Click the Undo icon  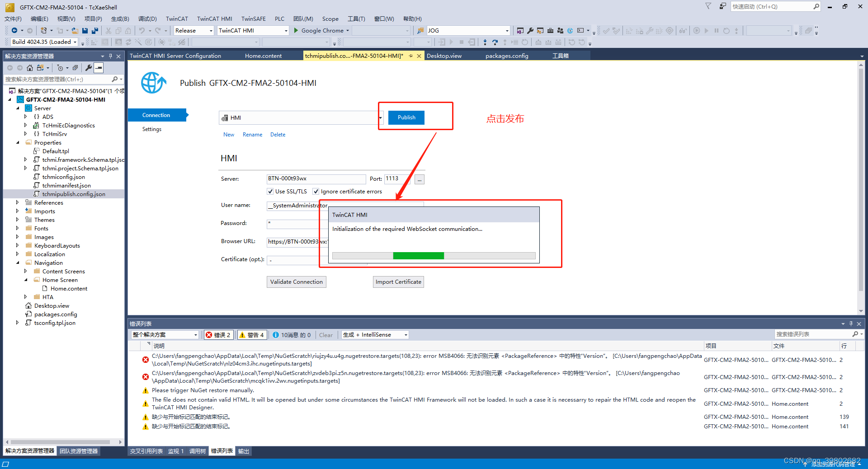coord(142,30)
